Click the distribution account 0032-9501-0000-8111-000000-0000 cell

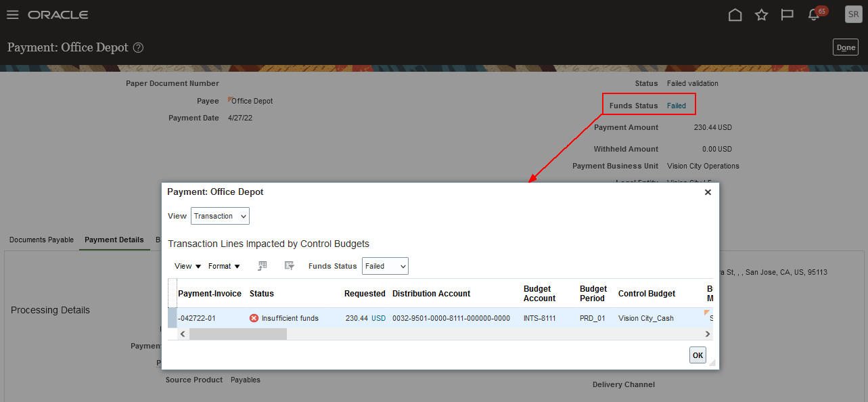click(451, 318)
